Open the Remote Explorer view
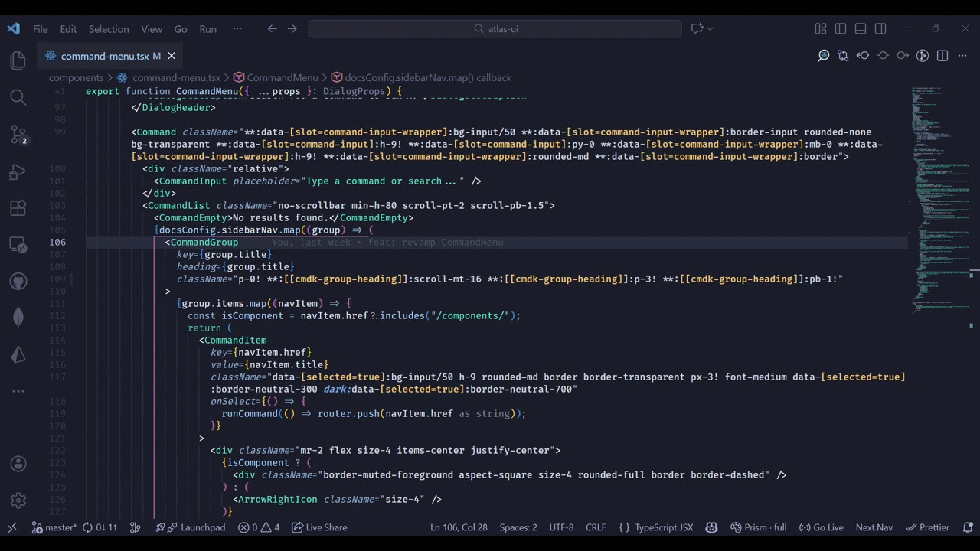Image resolution: width=980 pixels, height=551 pixels. tap(18, 244)
